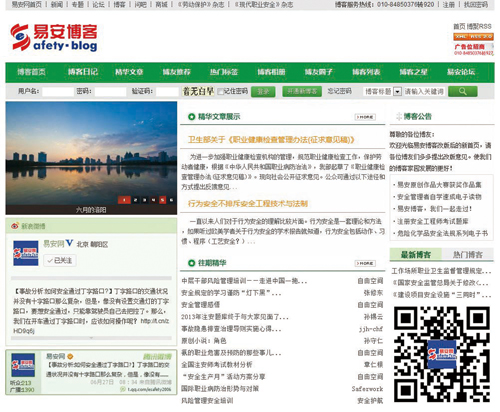Open the orange XML RSS 2.0 badge

click(473, 37)
